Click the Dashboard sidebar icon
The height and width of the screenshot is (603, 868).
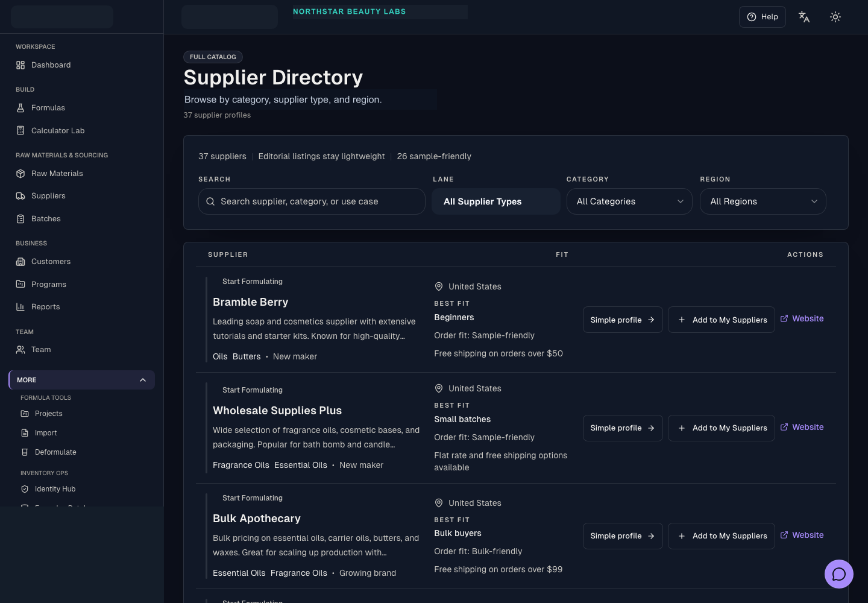20,65
